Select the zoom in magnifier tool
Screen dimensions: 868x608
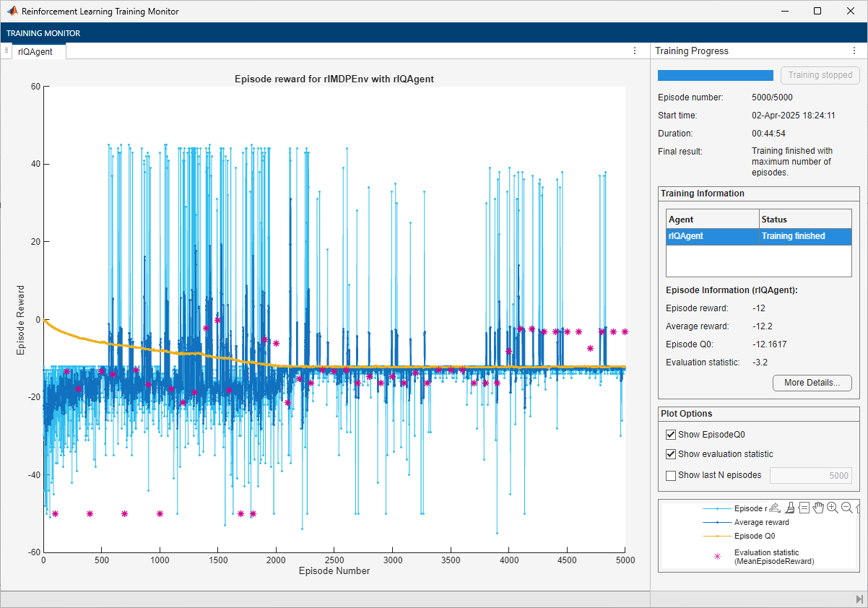coord(833,508)
